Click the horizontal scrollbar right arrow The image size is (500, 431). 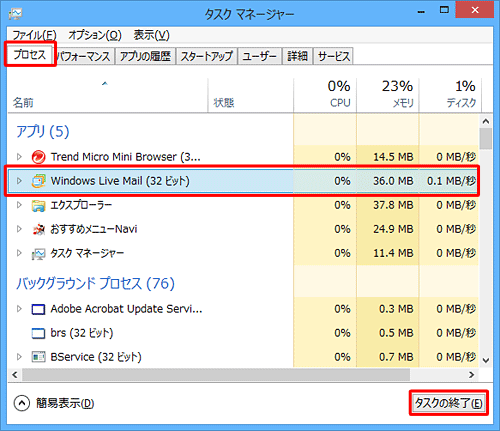pos(471,375)
